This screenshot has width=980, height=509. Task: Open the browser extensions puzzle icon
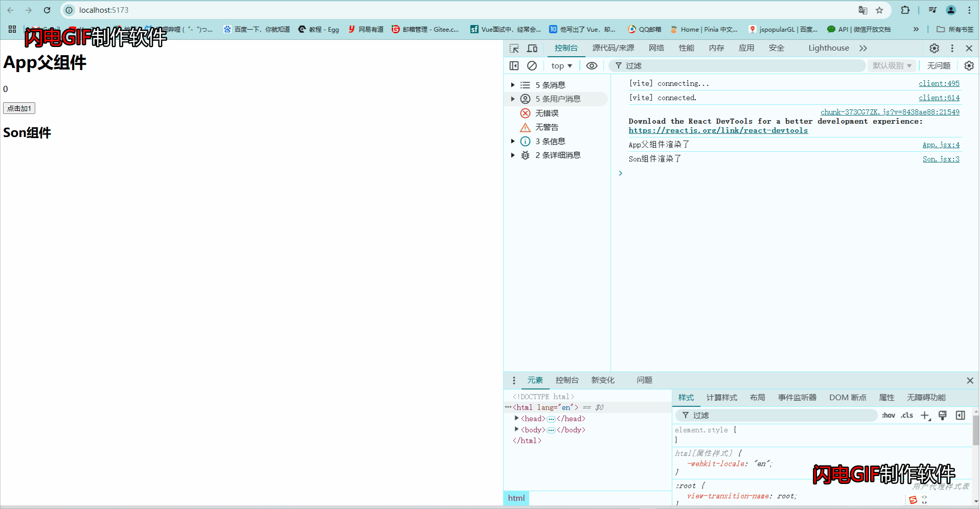905,10
